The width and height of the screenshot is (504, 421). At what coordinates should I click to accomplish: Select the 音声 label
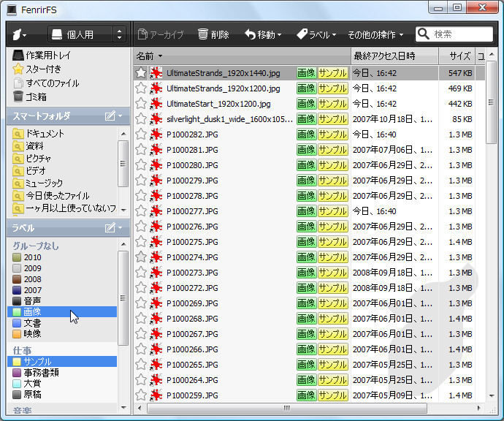62,301
